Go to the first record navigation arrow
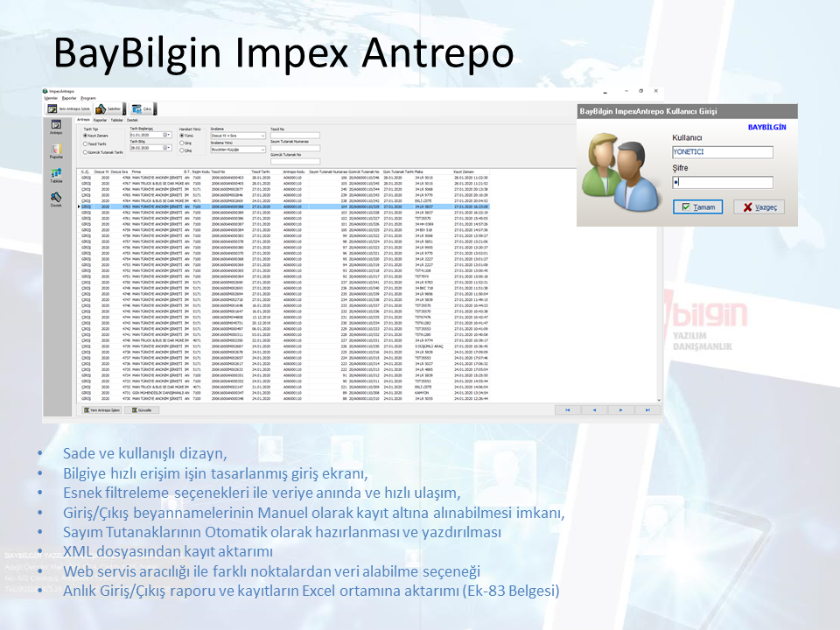 click(568, 409)
